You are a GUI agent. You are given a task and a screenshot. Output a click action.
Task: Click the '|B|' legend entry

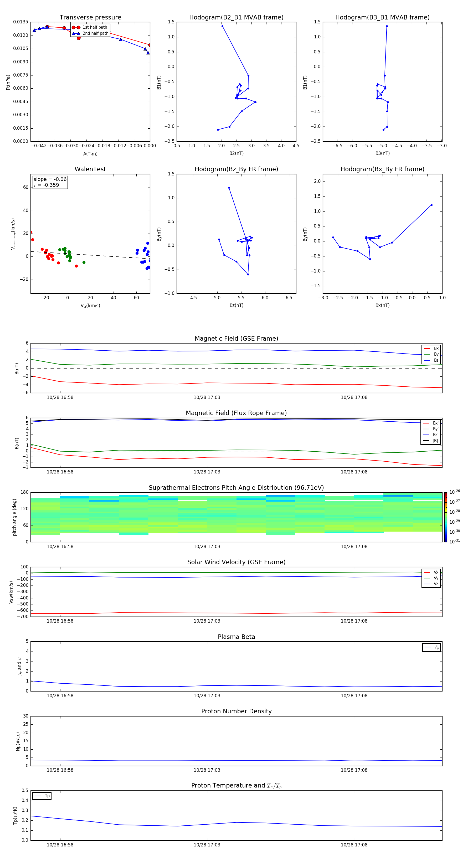431,441
